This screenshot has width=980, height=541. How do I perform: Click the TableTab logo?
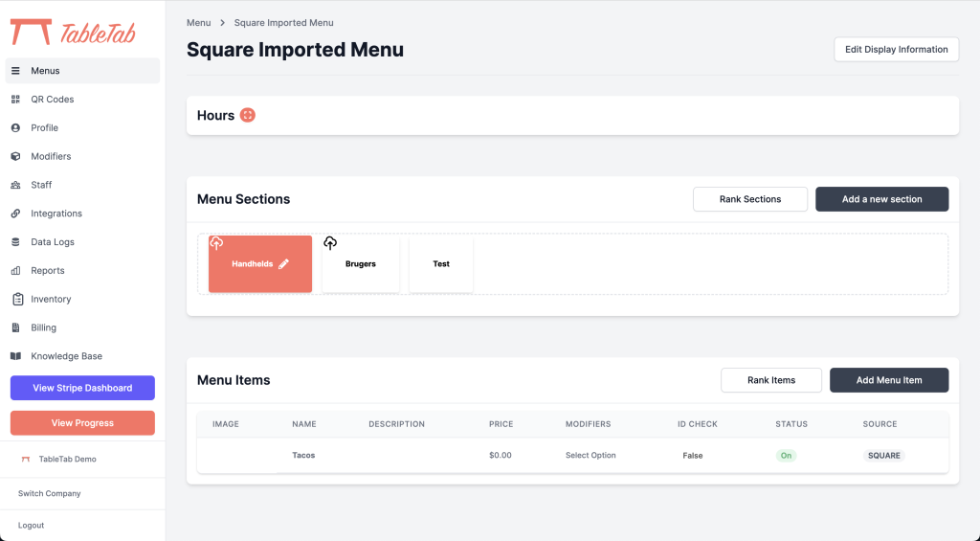pos(73,32)
